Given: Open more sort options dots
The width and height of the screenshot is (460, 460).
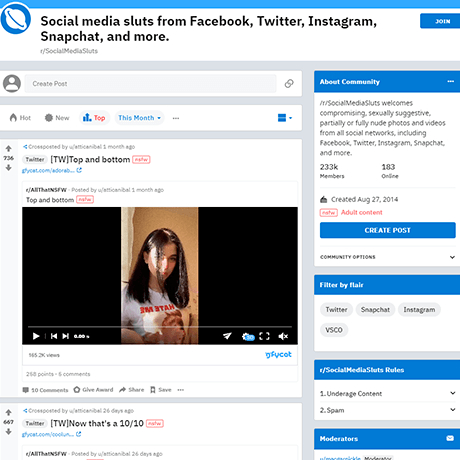Looking at the screenshot, I should point(176,118).
